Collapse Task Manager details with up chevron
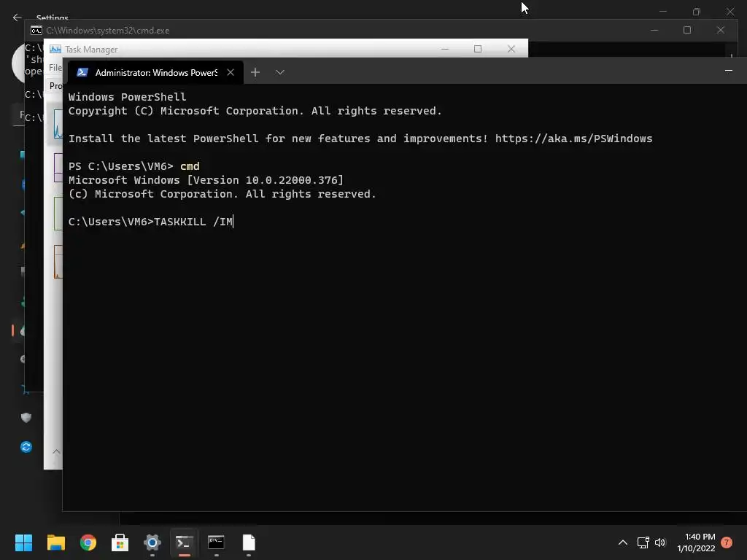 click(56, 451)
